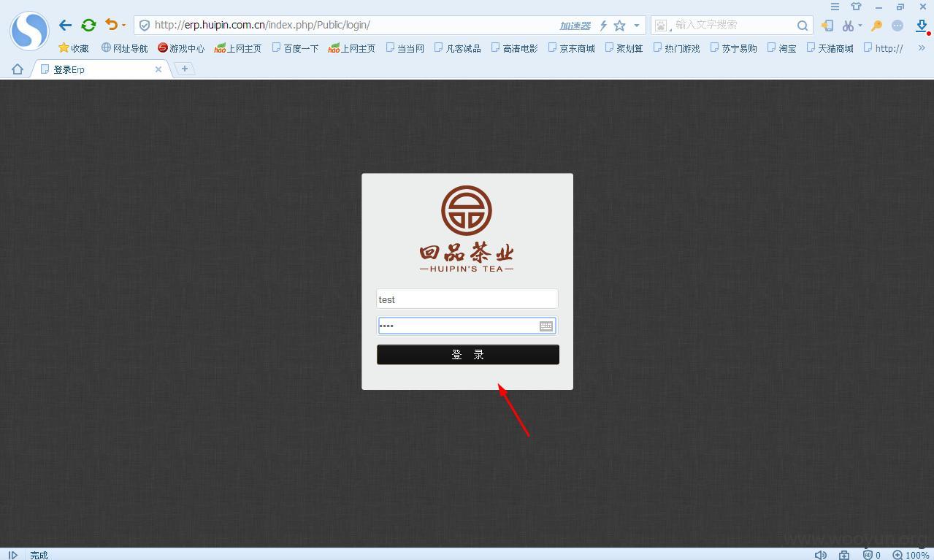Open 聚划算 bookmark
This screenshot has width=934, height=560.
tap(624, 48)
